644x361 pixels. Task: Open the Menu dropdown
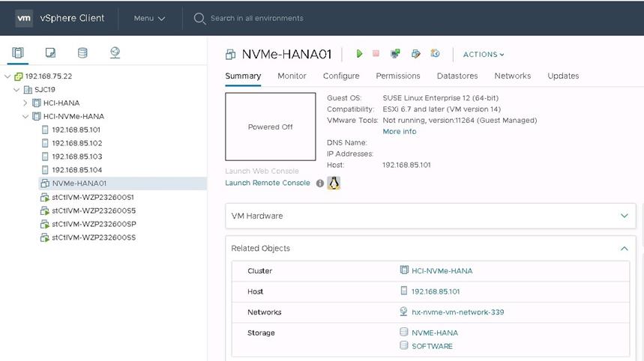149,19
